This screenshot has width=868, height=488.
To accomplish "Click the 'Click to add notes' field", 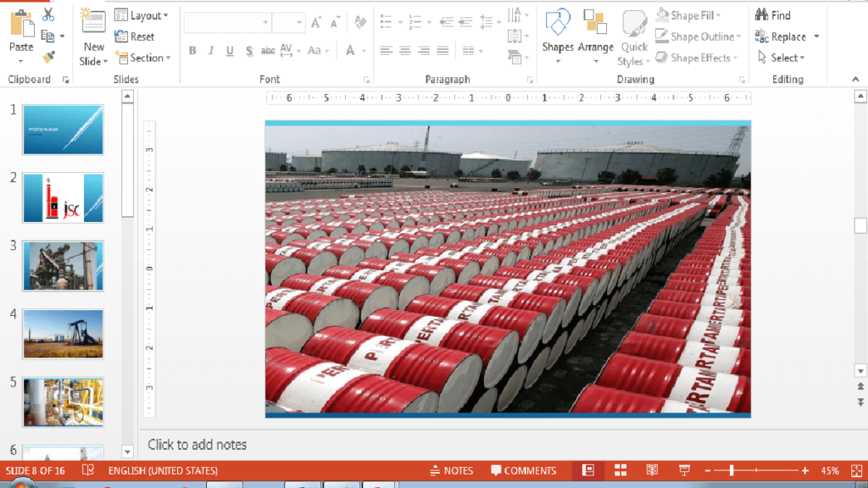I will (197, 445).
